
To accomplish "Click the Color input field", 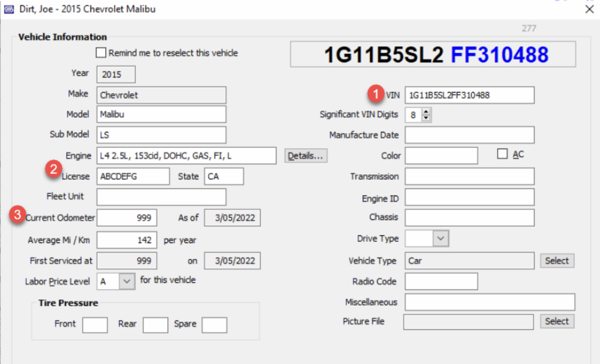I will pyautogui.click(x=441, y=155).
